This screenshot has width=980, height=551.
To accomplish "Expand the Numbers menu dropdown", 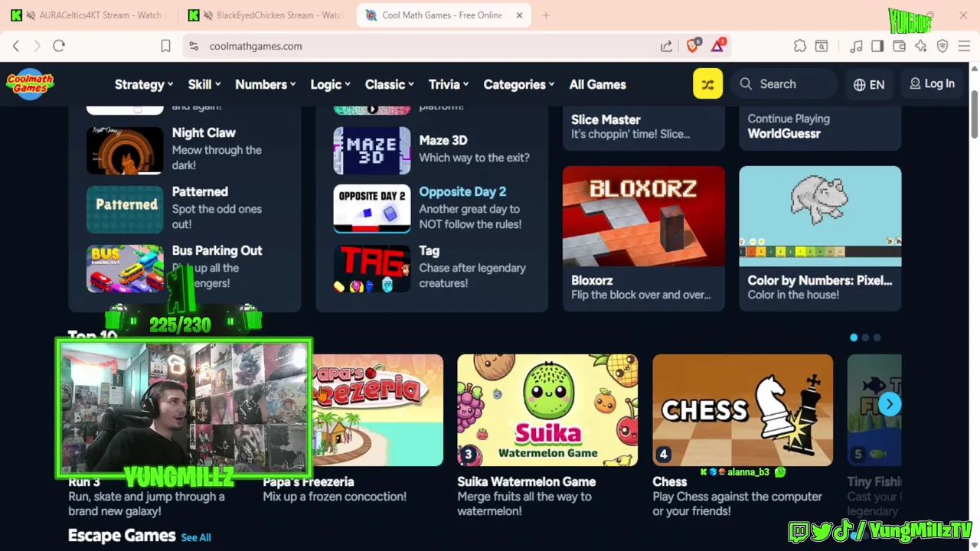I will (266, 84).
